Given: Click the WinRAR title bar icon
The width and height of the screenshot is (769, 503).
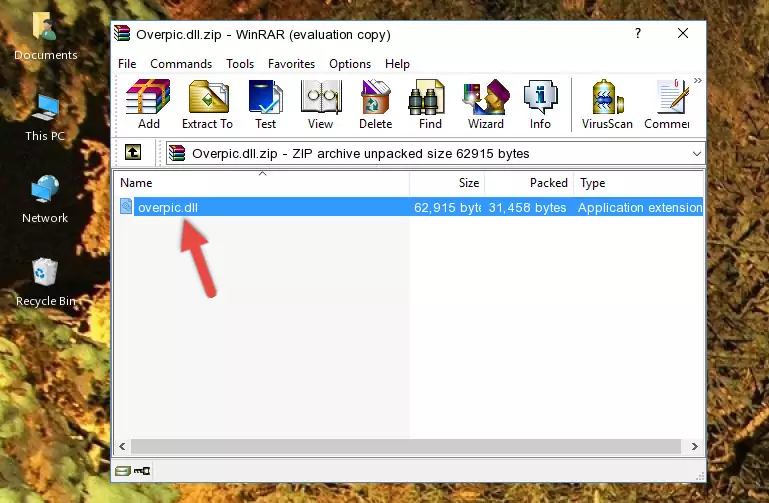Looking at the screenshot, I should (122, 34).
